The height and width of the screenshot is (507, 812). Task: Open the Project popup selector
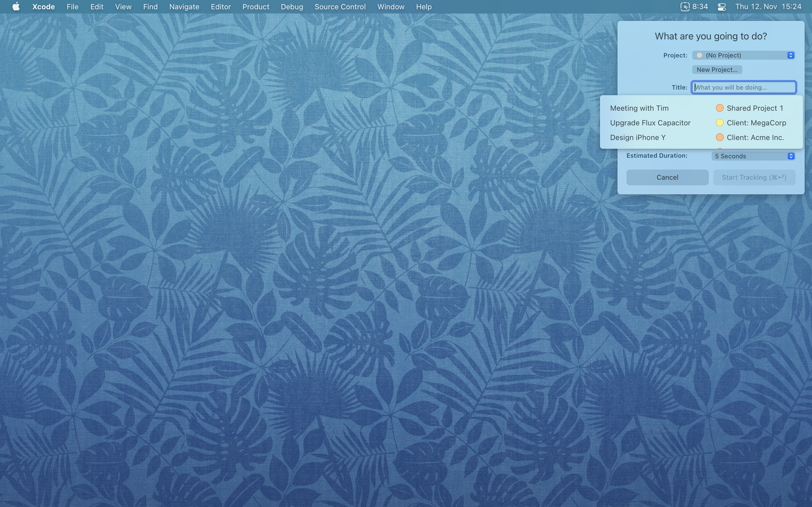(743, 55)
